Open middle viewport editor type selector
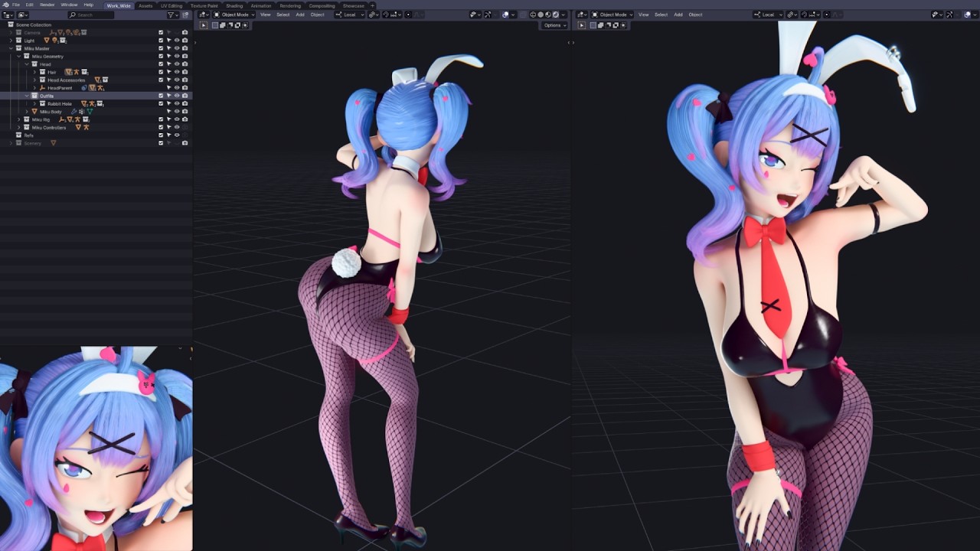980x551 pixels. click(x=204, y=15)
